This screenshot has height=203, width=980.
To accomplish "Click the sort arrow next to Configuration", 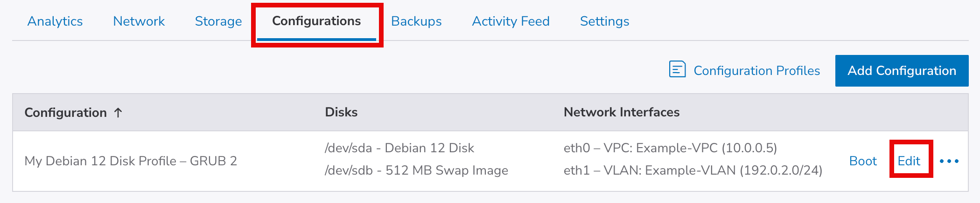I will click(x=119, y=113).
